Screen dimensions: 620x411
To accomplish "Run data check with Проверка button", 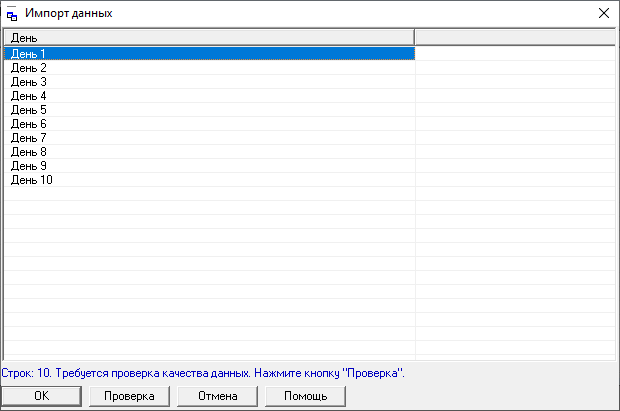I will 129,396.
